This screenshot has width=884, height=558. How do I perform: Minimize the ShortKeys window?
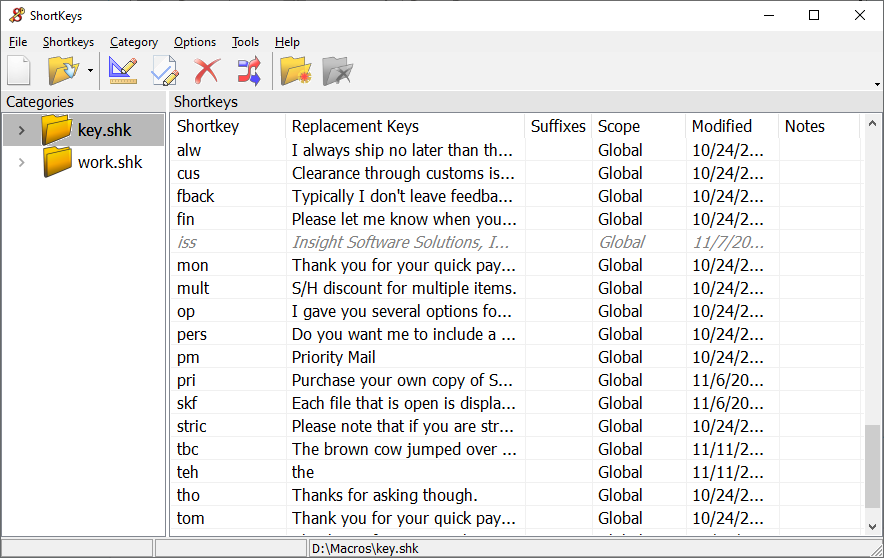769,15
